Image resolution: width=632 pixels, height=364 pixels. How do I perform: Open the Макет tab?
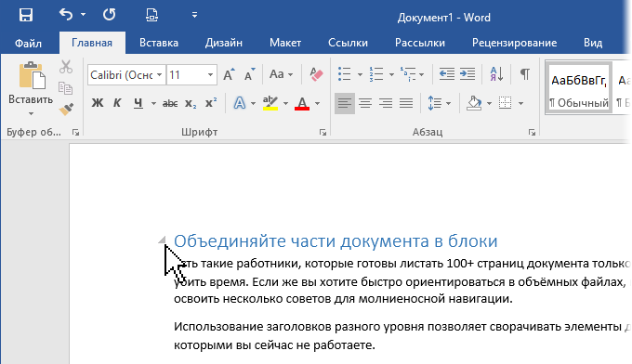pos(285,43)
